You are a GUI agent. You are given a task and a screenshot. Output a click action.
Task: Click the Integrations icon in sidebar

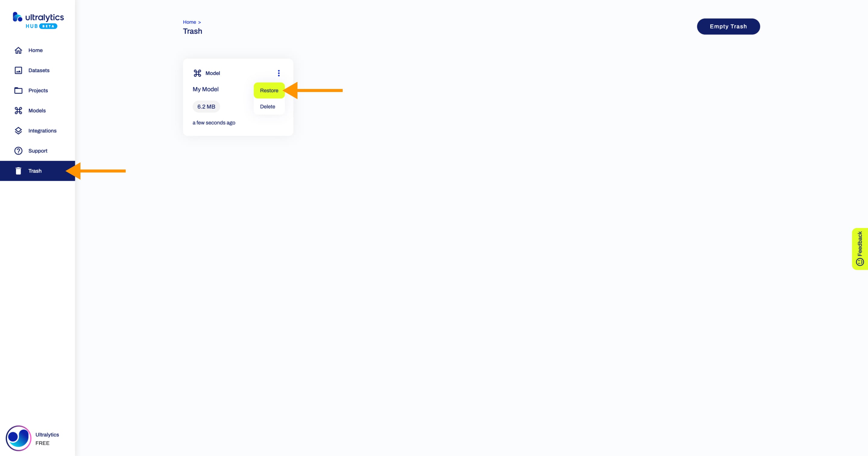(18, 130)
